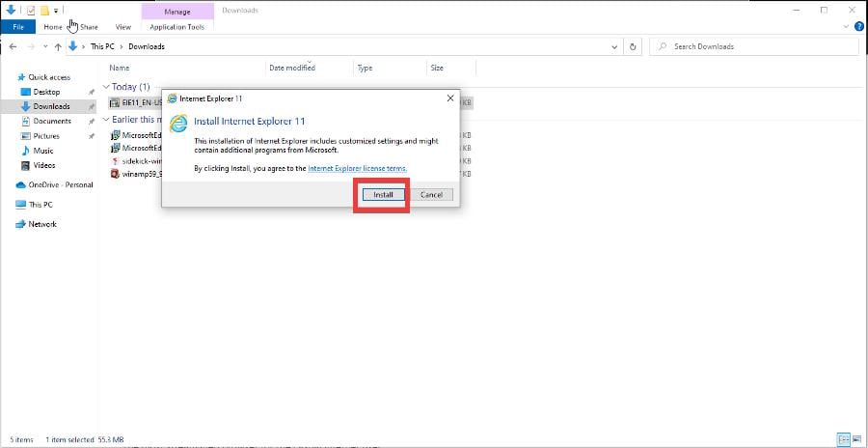The image size is (868, 448).
Task: Click the New folder quick access toolbar icon
Action: point(44,10)
